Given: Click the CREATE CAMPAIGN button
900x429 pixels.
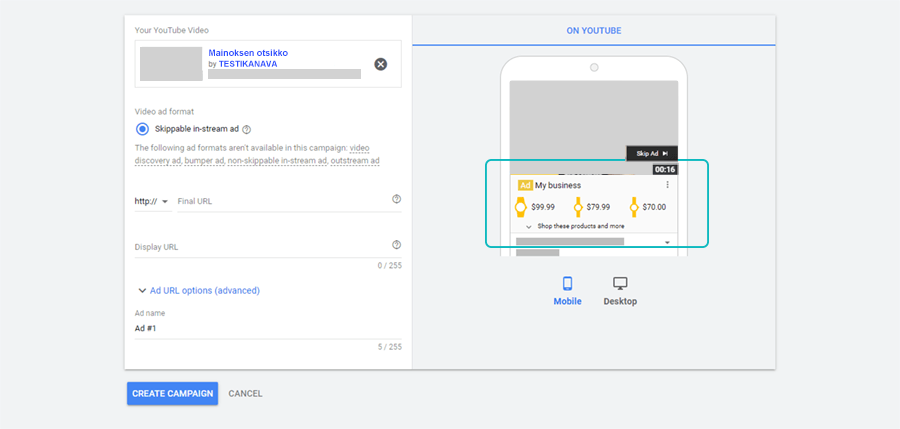Looking at the screenshot, I should click(172, 393).
